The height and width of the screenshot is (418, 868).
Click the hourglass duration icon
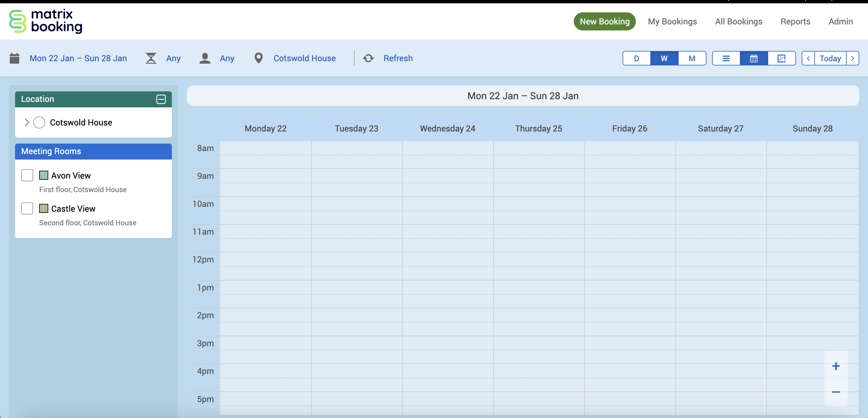pyautogui.click(x=151, y=58)
